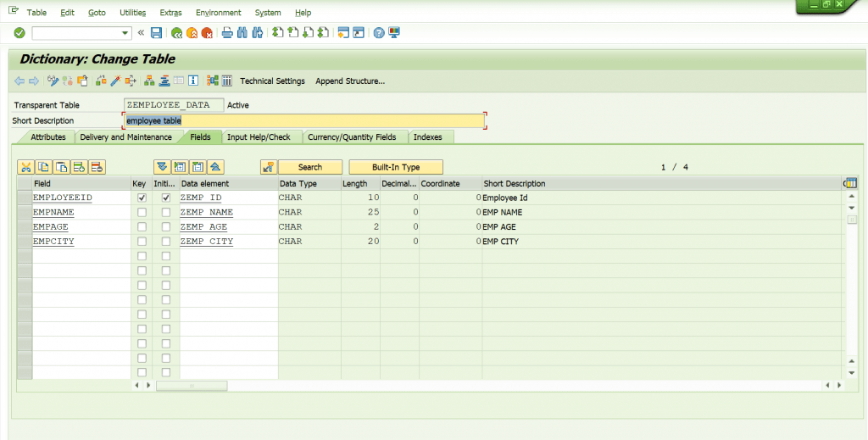Click the Cut scissors icon
The width and height of the screenshot is (868, 440).
[26, 167]
